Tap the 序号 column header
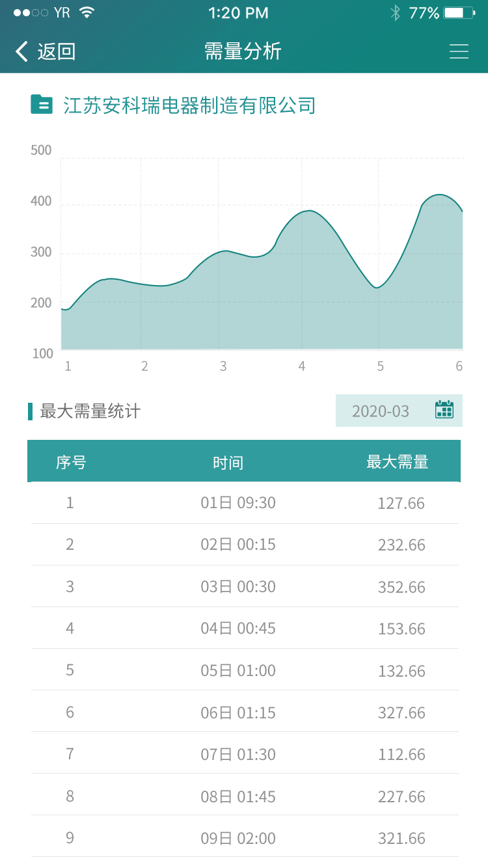 [x=71, y=462]
